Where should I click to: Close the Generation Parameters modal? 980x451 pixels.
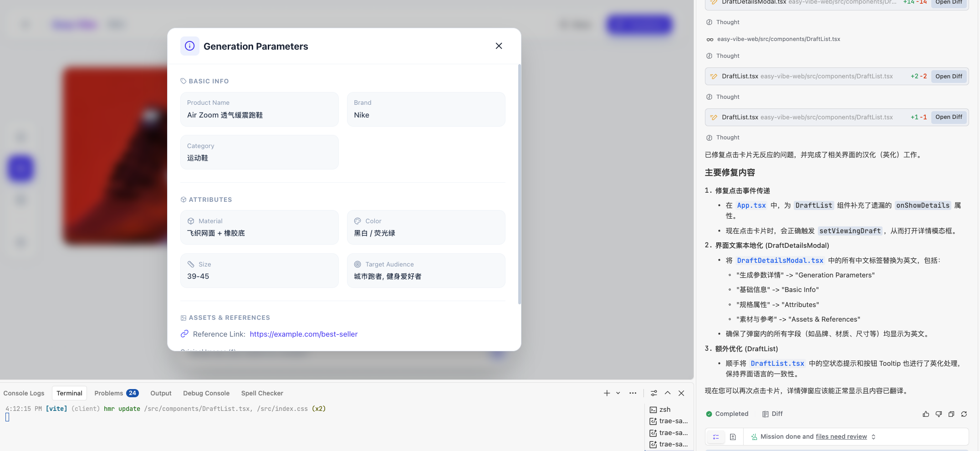[499, 46]
